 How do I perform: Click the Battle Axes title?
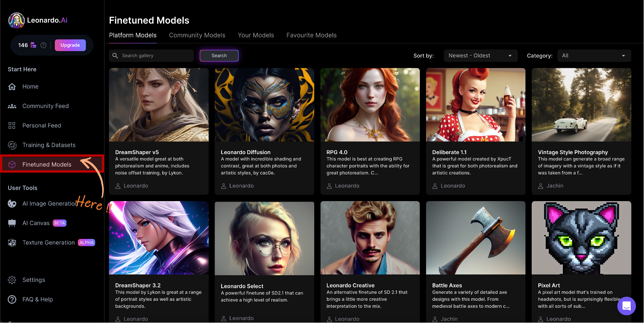tap(447, 286)
